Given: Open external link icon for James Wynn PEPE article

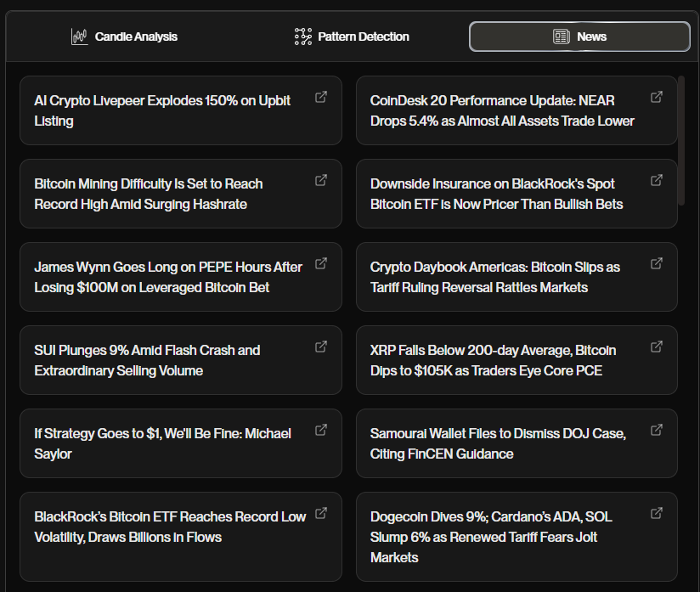Looking at the screenshot, I should point(321,263).
